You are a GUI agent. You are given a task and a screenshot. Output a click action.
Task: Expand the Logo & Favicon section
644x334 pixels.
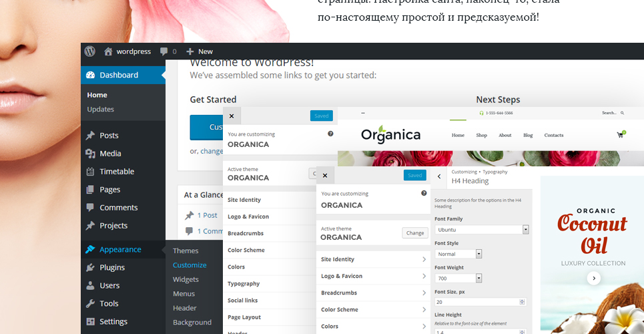[373, 276]
